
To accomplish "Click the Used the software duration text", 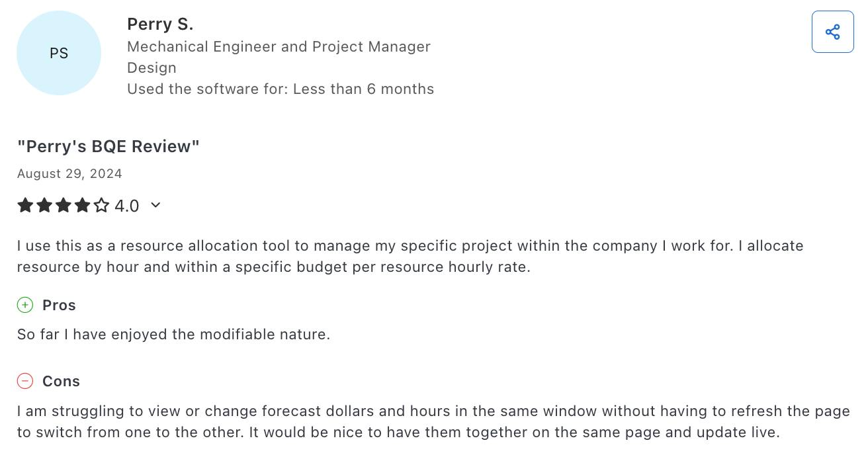I will (281, 89).
